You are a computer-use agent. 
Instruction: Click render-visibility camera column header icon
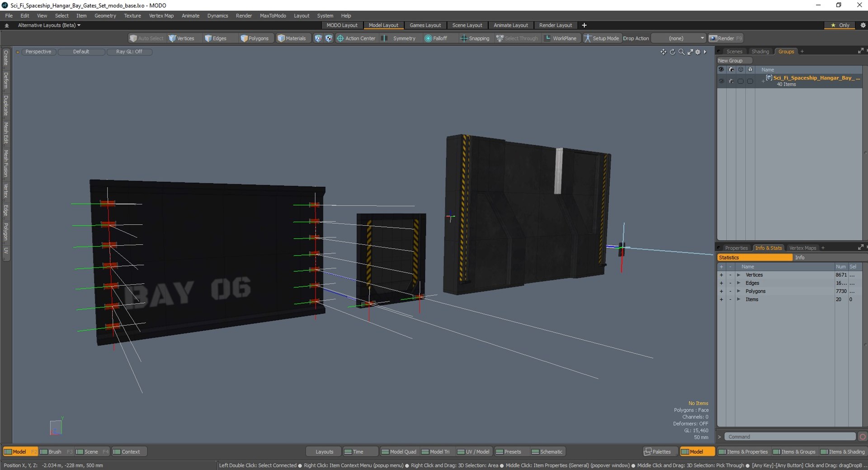click(x=731, y=70)
